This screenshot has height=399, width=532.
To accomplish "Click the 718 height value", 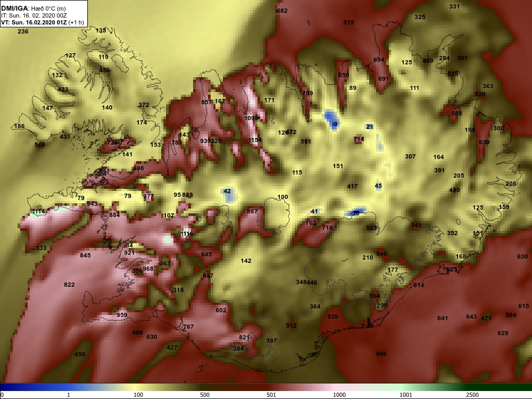I will pos(327,228).
